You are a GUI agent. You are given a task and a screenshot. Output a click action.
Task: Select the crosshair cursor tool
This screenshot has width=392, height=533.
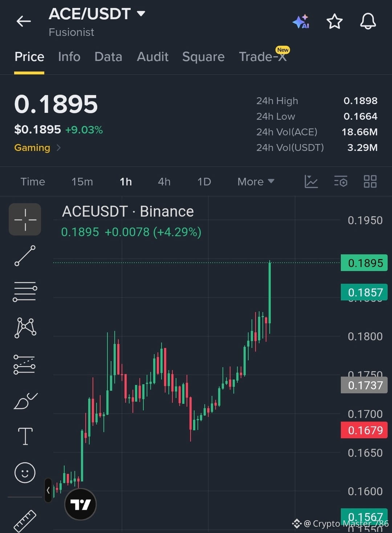click(25, 220)
